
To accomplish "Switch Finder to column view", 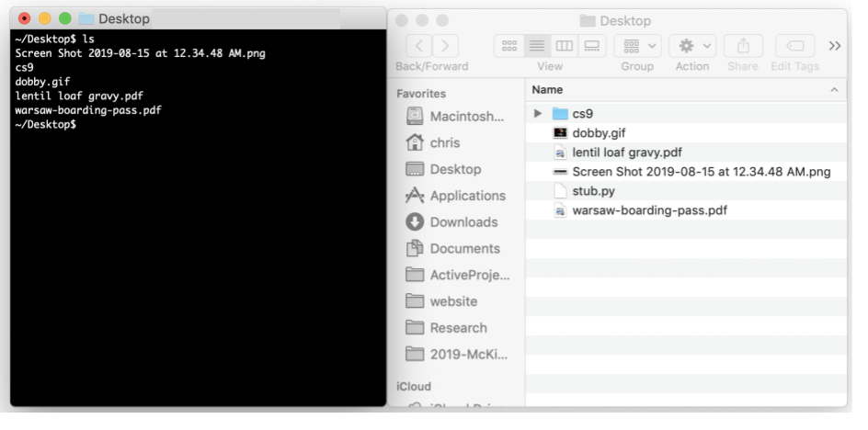I will [564, 46].
